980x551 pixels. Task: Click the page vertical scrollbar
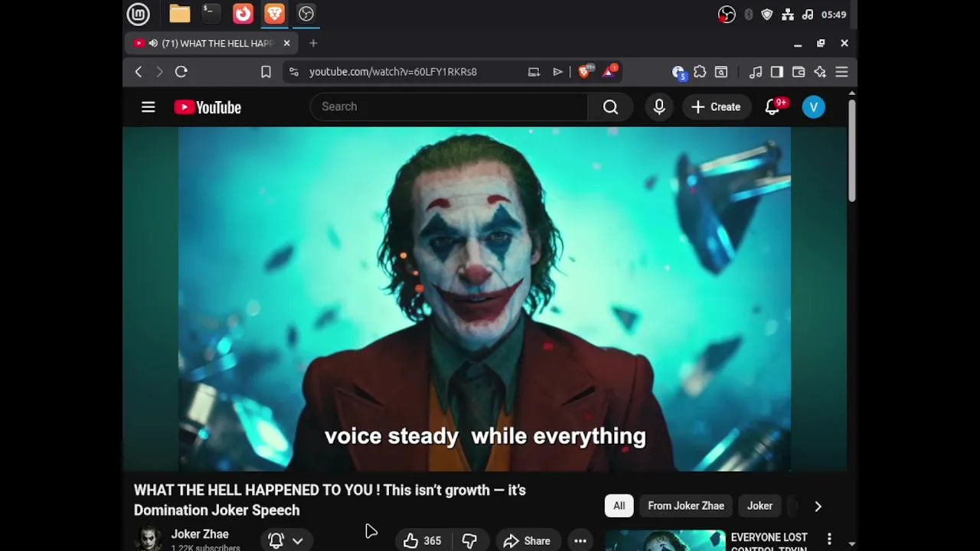click(x=851, y=151)
